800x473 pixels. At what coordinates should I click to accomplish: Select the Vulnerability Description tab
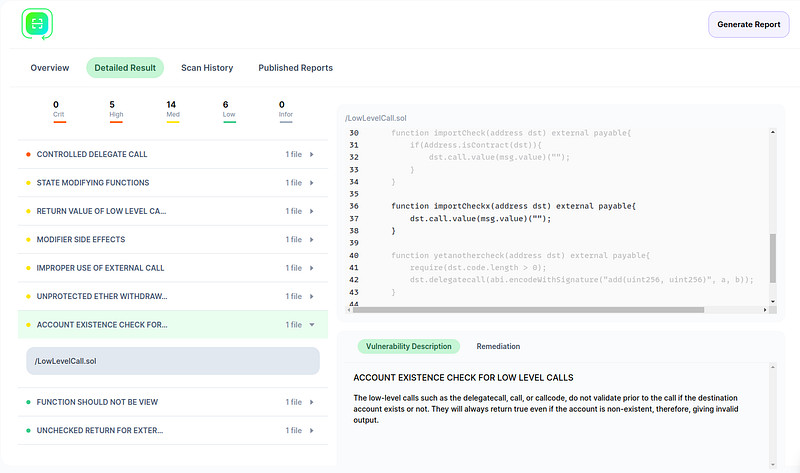pos(407,346)
